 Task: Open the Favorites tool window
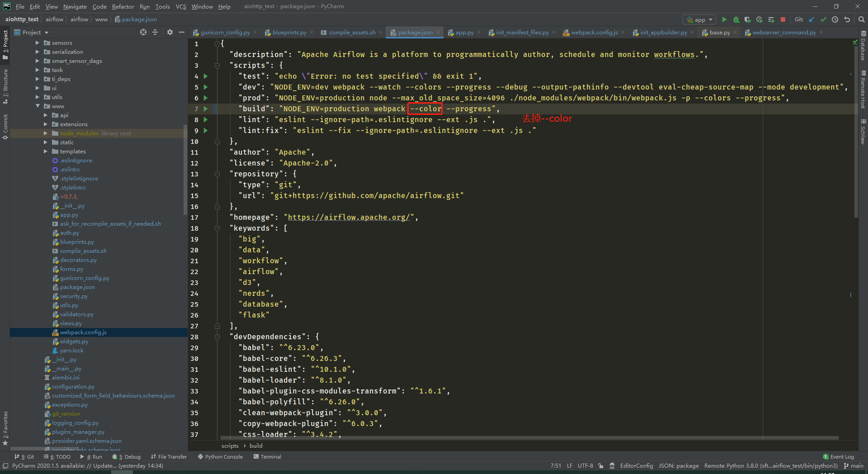[5, 428]
